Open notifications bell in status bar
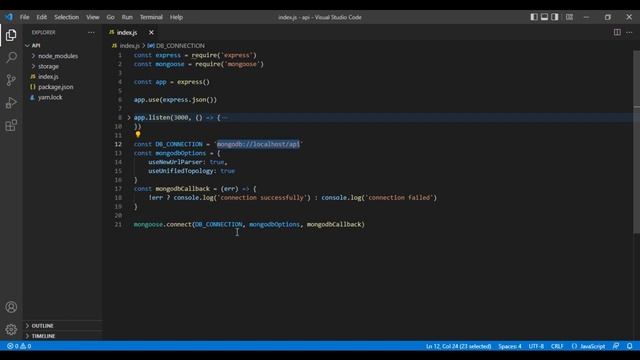Image resolution: width=640 pixels, height=360 pixels. pyautogui.click(x=629, y=346)
